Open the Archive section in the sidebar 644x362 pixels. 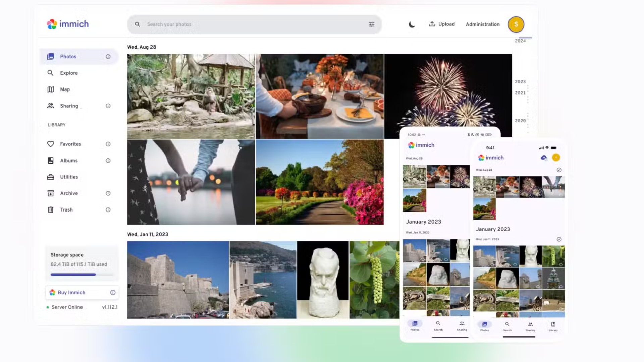tap(69, 193)
